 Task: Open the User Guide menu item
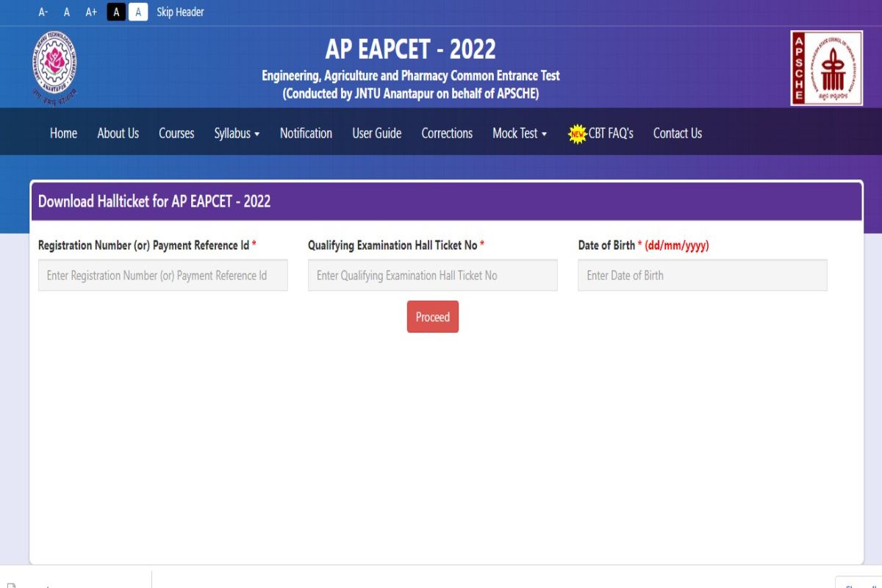tap(376, 133)
